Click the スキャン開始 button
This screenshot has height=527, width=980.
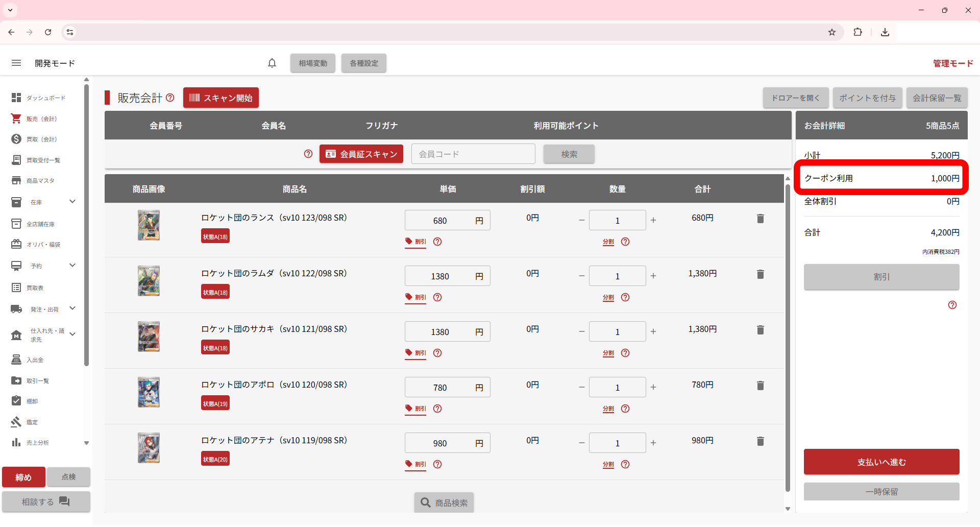[221, 98]
